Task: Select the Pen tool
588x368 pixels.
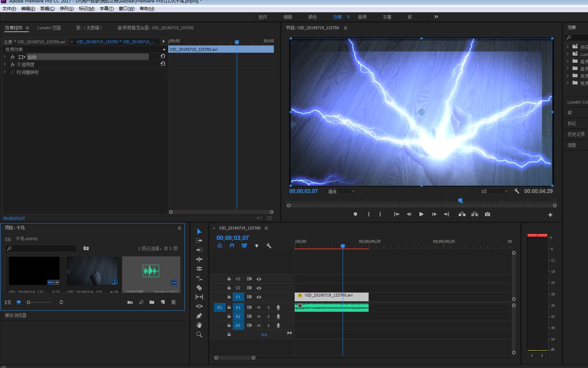Action: pyautogui.click(x=199, y=316)
